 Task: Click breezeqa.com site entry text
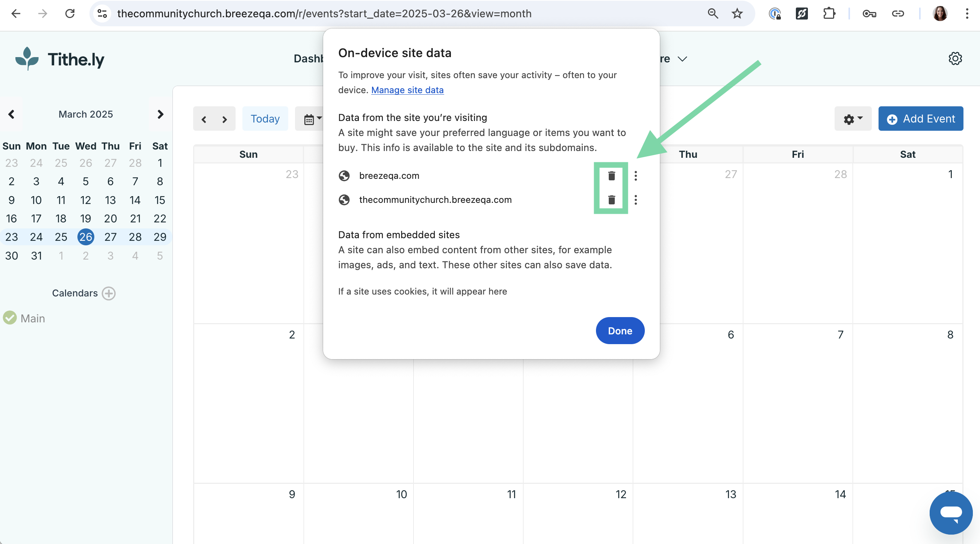tap(389, 176)
